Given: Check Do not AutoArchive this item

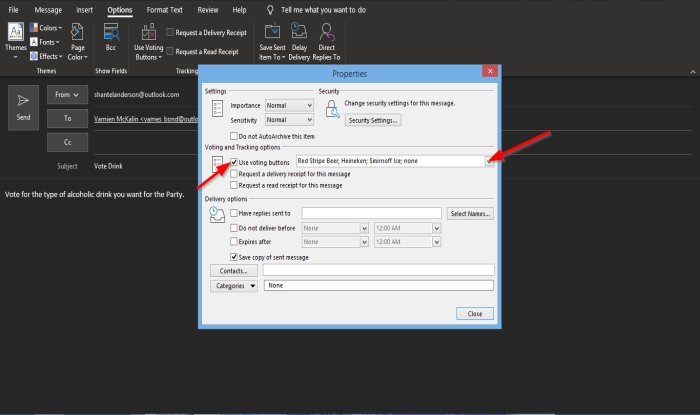Looking at the screenshot, I should pos(233,136).
